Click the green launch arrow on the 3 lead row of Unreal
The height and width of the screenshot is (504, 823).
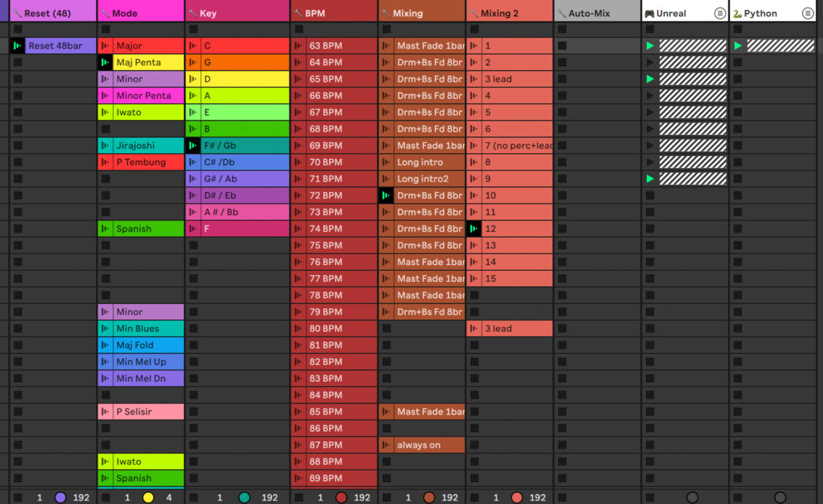650,78
